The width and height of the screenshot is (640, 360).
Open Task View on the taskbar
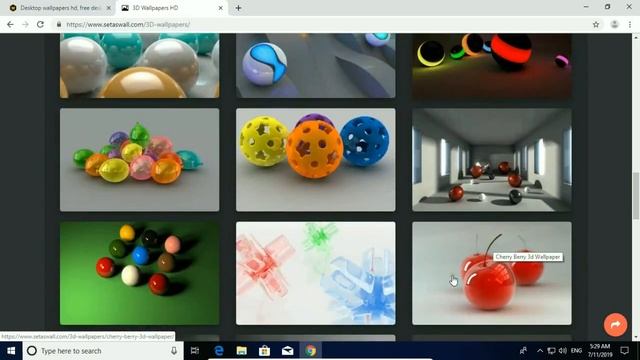click(x=195, y=351)
